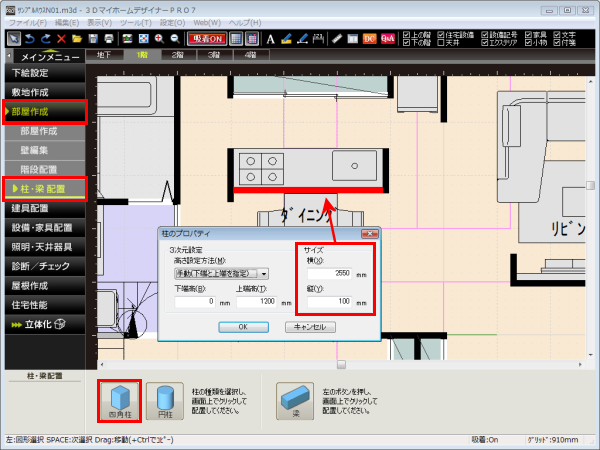Click the red delete X icon
600x450 pixels.
click(61, 38)
